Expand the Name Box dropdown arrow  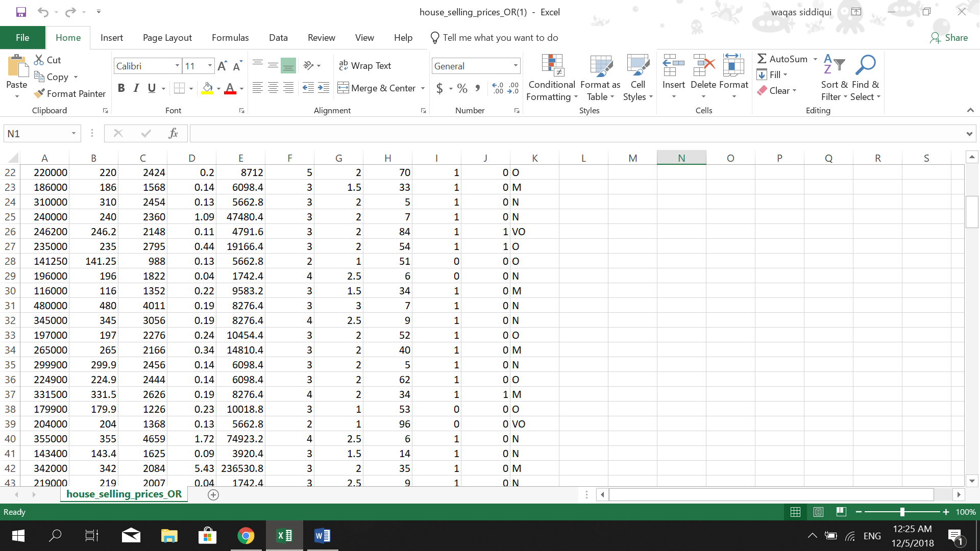pos(73,134)
